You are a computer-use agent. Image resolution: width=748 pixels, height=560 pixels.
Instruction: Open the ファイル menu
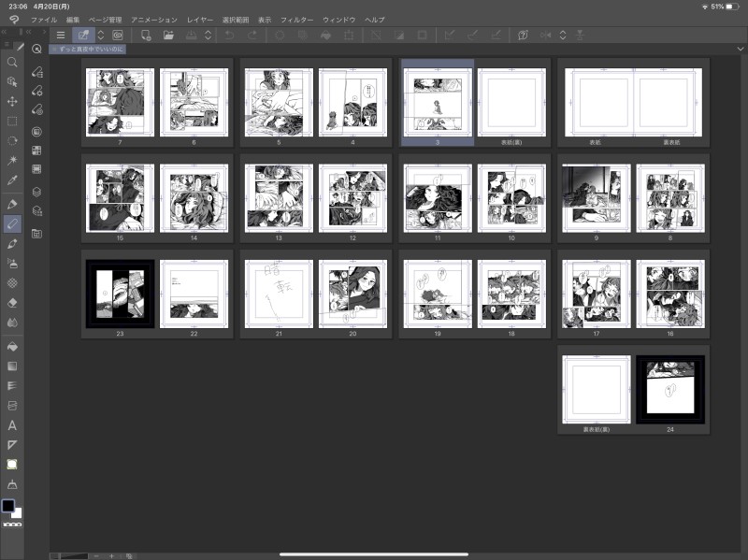click(44, 20)
